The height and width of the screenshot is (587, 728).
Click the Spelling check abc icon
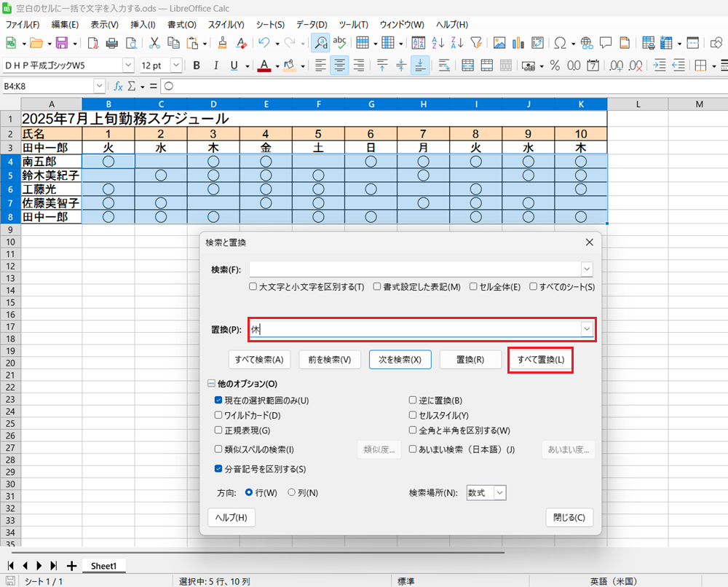coord(339,43)
